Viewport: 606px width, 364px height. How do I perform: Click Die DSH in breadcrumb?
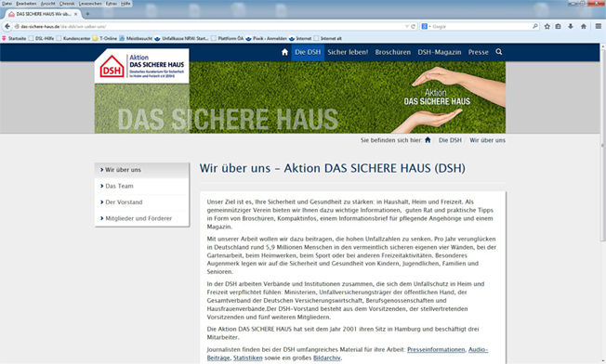coord(450,140)
